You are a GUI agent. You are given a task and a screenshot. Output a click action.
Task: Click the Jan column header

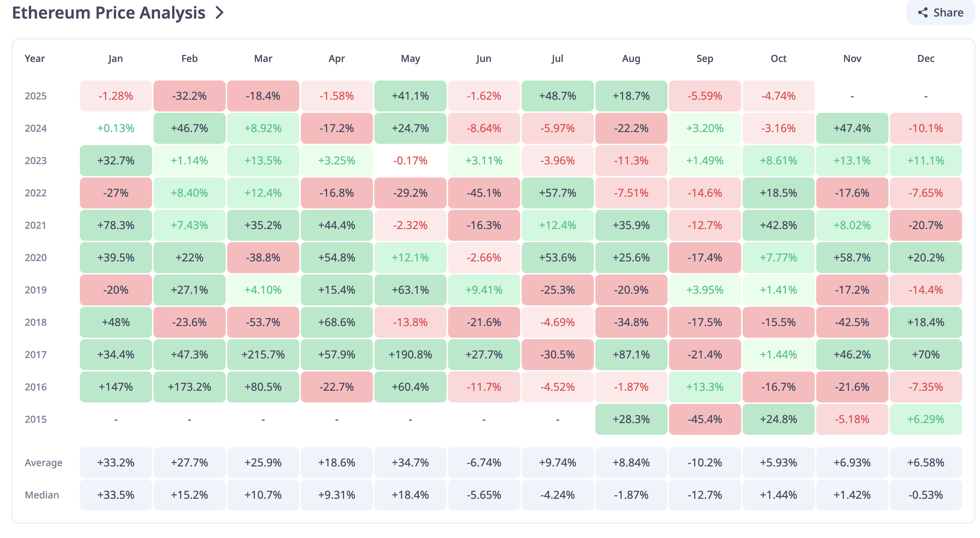coord(115,58)
